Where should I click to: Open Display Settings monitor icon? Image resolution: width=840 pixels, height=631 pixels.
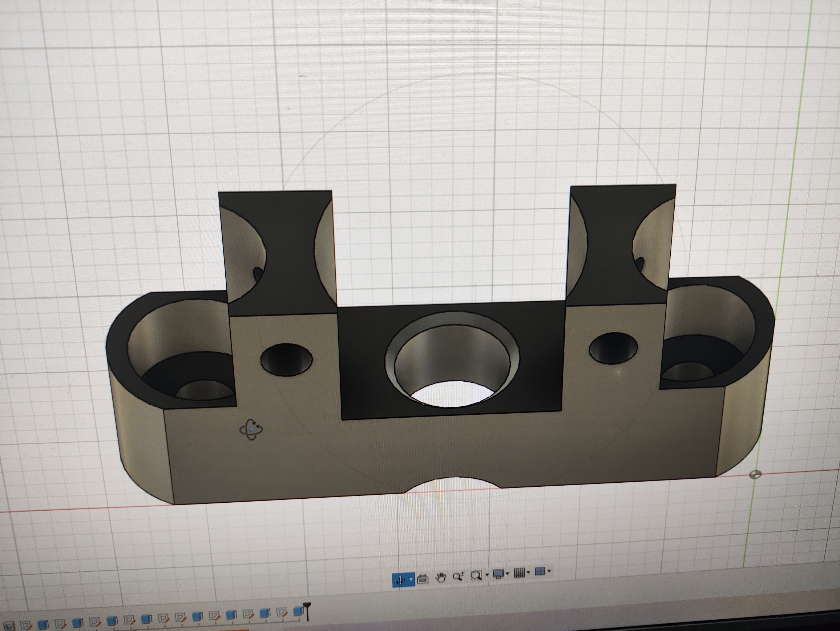[498, 573]
